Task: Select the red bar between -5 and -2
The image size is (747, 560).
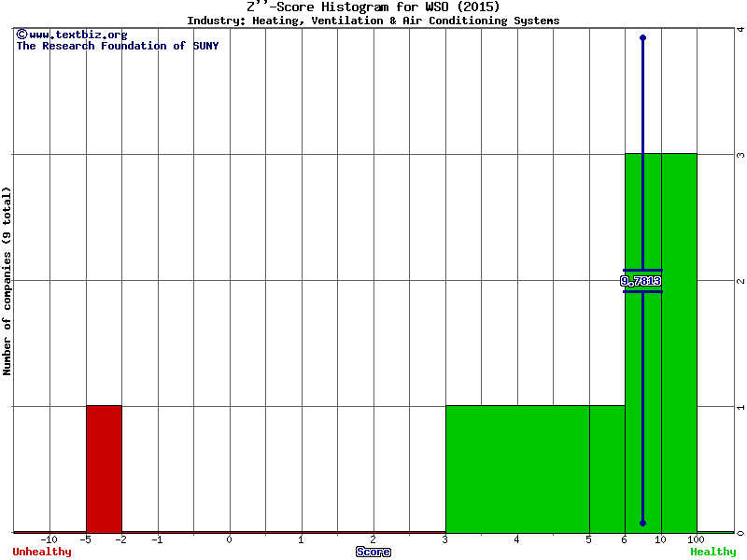Action: 104,469
